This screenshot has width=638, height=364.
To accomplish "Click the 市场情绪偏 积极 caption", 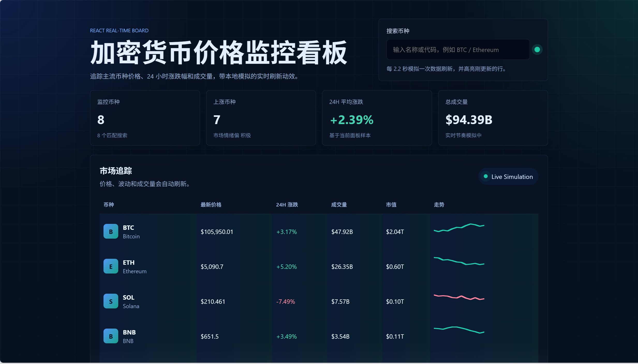I will [x=232, y=135].
